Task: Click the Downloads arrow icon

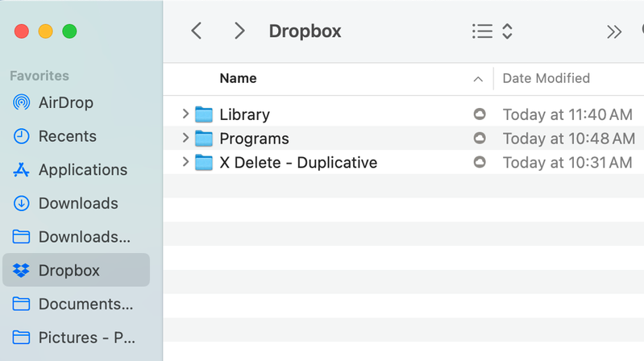Action: (21, 203)
